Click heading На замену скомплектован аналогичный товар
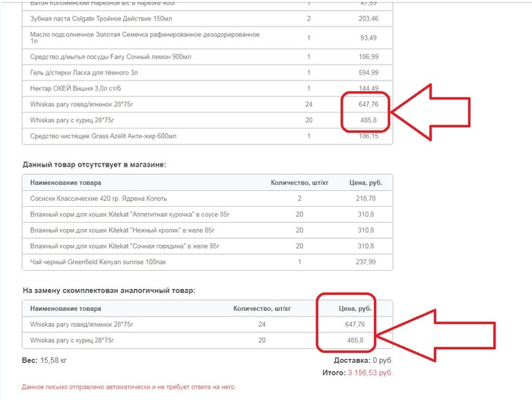Screen dimensions: 532x400 (x=109, y=290)
